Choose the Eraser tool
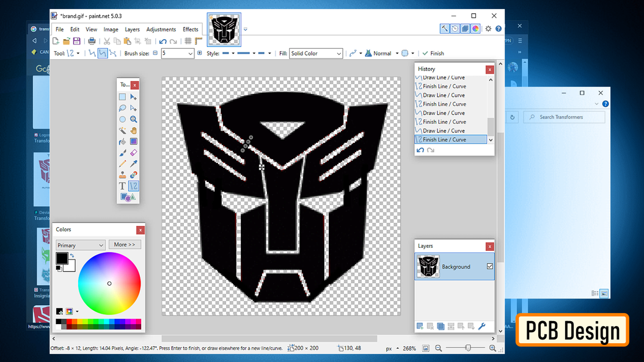This screenshot has height=362, width=644. tap(133, 153)
